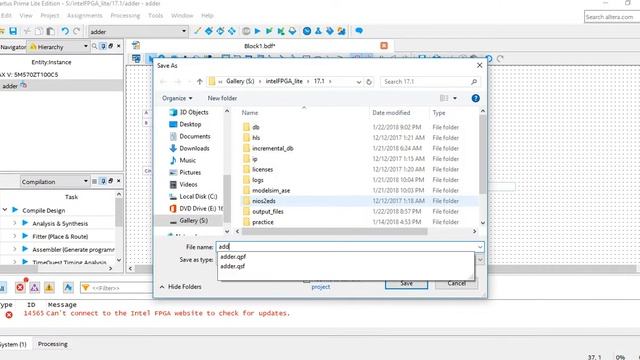This screenshot has width=640, height=360.
Task: Click the Search altera.com box
Action: pos(612,17)
